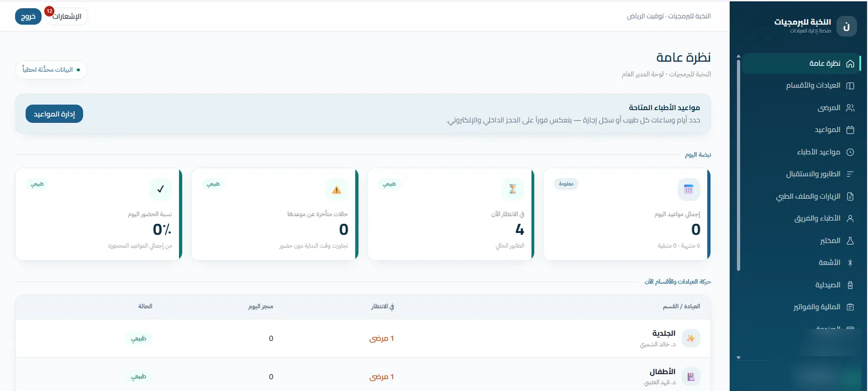Click the warning icon on حالات متأخرة card
This screenshot has width=868, height=391.
[336, 190]
